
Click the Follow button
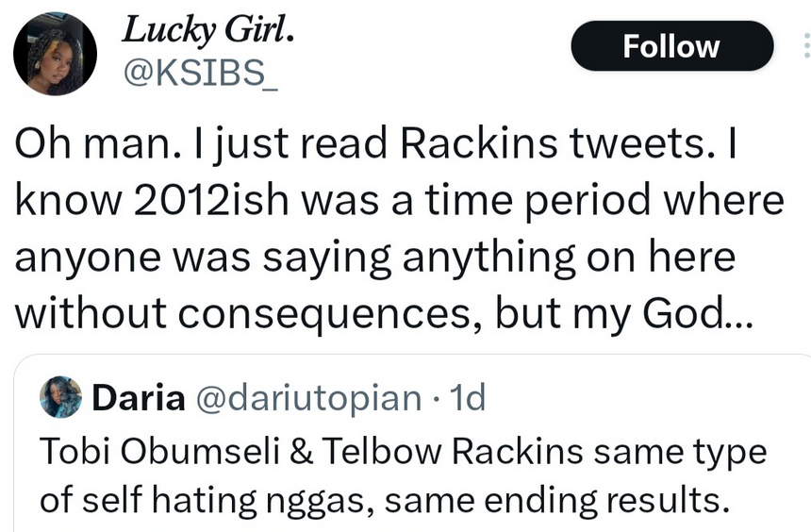pos(671,46)
